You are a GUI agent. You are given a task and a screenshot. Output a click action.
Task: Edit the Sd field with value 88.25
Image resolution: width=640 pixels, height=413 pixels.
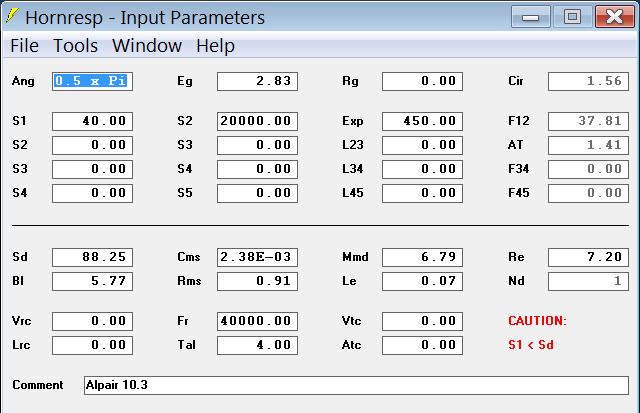(x=92, y=257)
